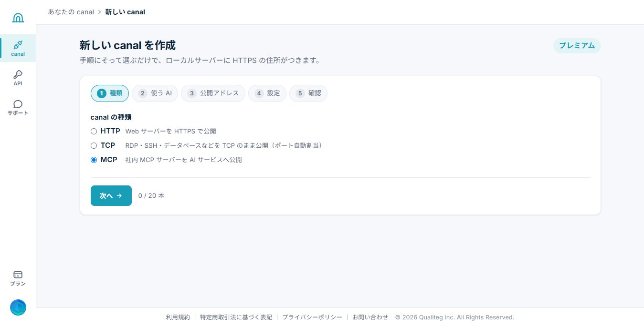Click '社内 MCP サーバーを AI サービスへ公開' description
The width and height of the screenshot is (644, 327).
pyautogui.click(x=184, y=160)
